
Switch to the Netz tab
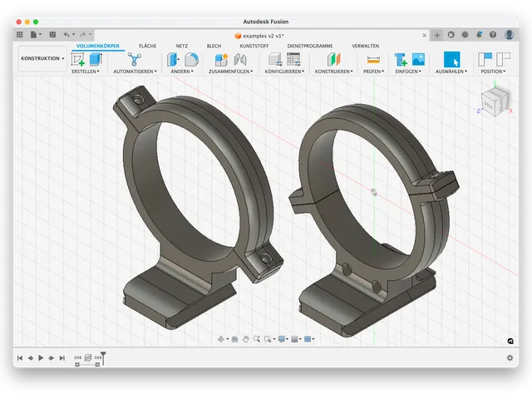[182, 46]
